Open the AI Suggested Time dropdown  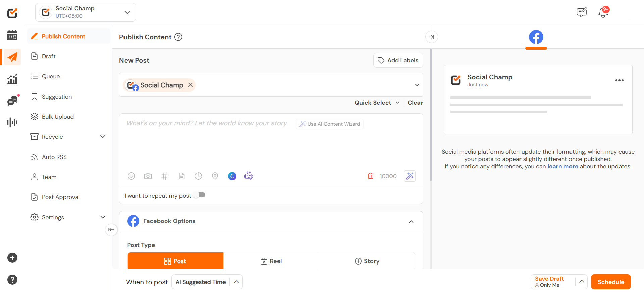click(x=207, y=282)
